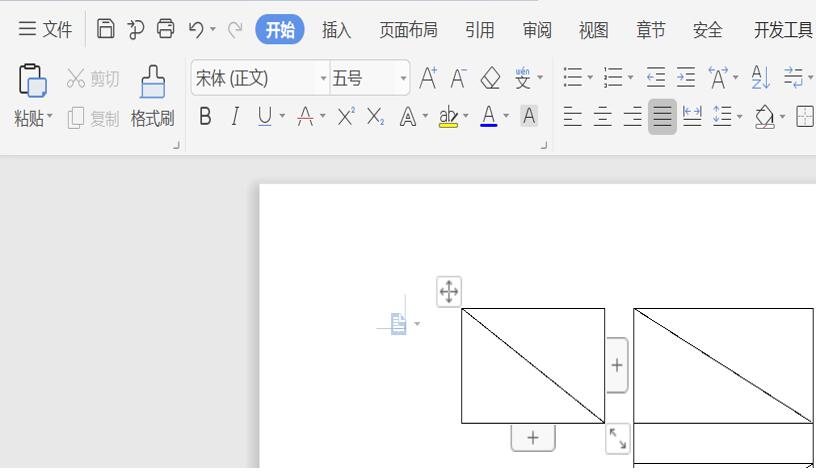Open the 章节 tab

[651, 29]
